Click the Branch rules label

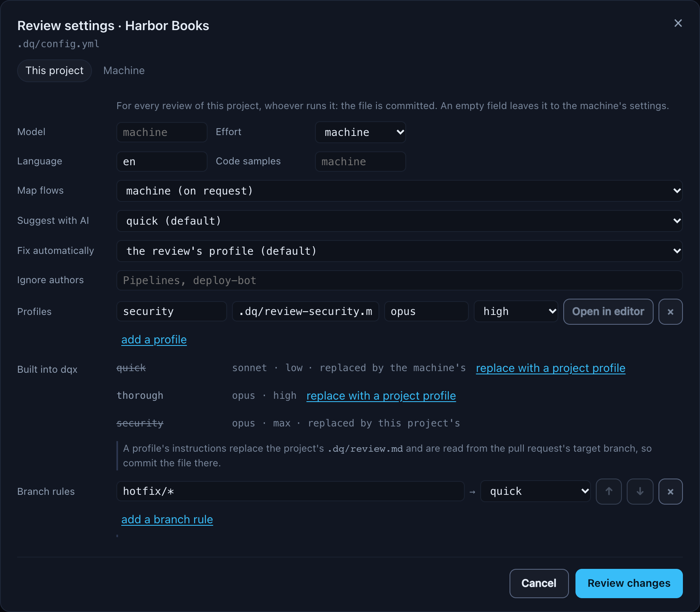pyautogui.click(x=46, y=492)
